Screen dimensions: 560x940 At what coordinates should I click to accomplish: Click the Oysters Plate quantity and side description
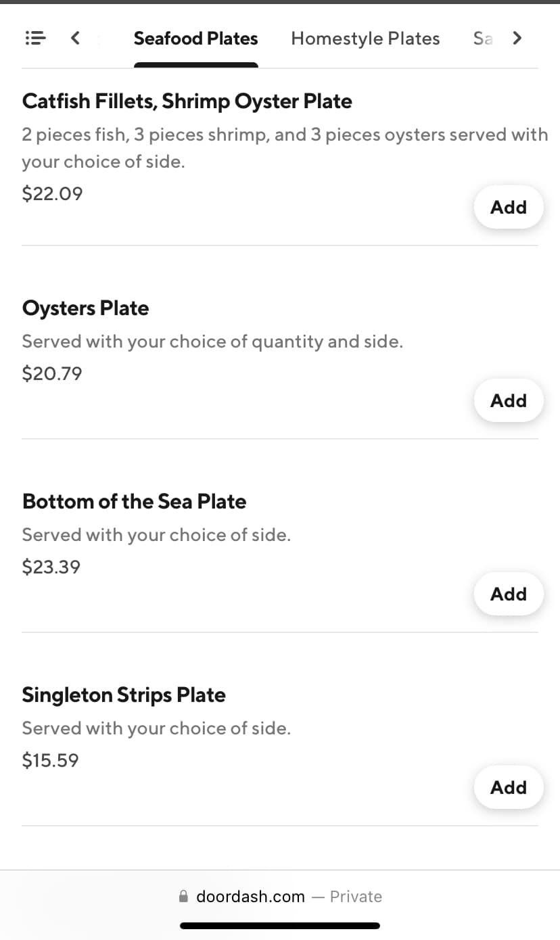tap(212, 342)
